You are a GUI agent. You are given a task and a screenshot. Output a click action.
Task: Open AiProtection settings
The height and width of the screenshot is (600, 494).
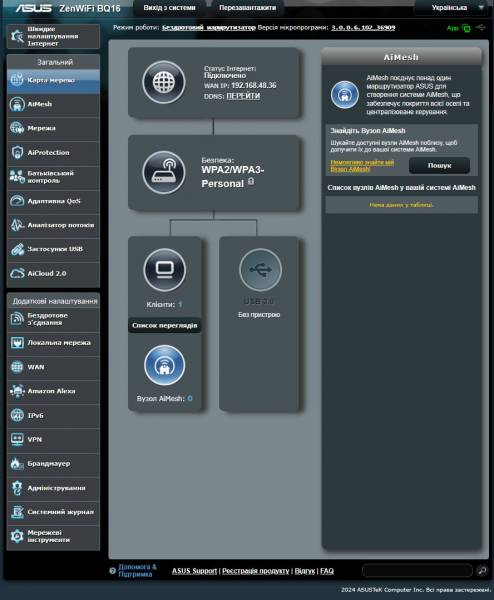[x=53, y=153]
